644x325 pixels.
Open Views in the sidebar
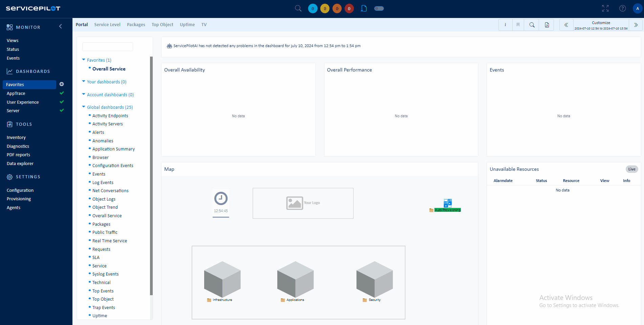tap(13, 40)
